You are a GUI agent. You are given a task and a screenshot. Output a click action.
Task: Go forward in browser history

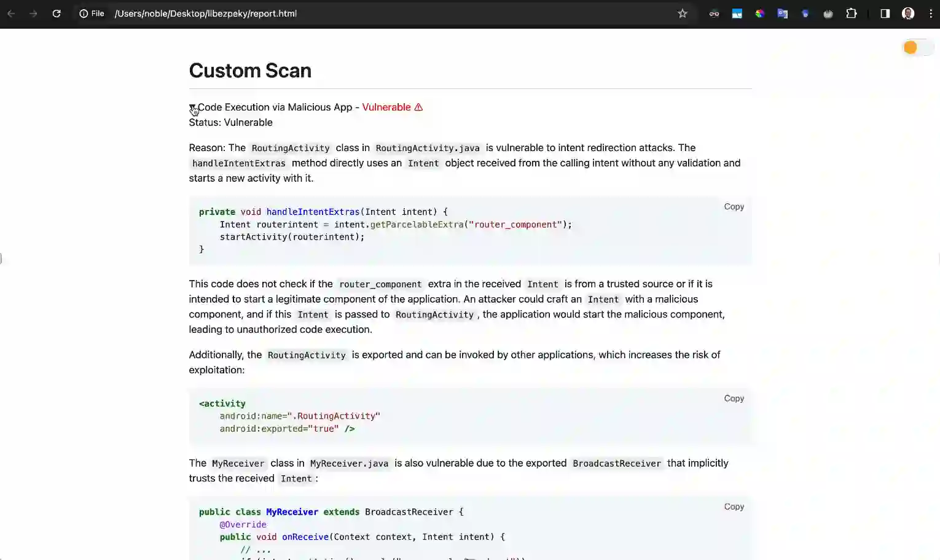34,14
